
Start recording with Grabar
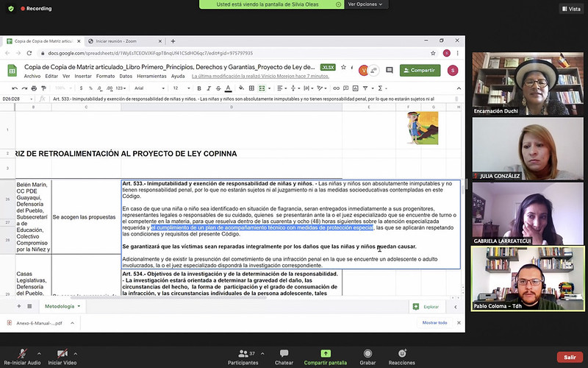[367, 358]
